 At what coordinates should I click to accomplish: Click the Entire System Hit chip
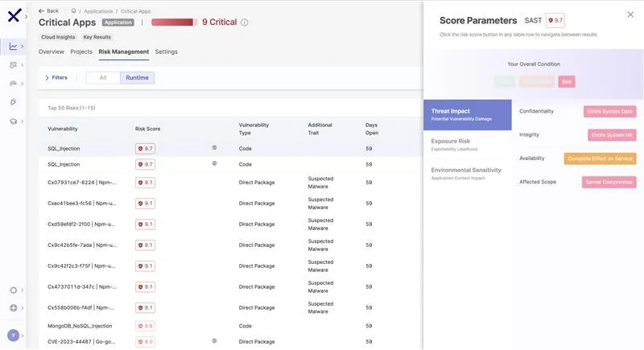(x=612, y=135)
